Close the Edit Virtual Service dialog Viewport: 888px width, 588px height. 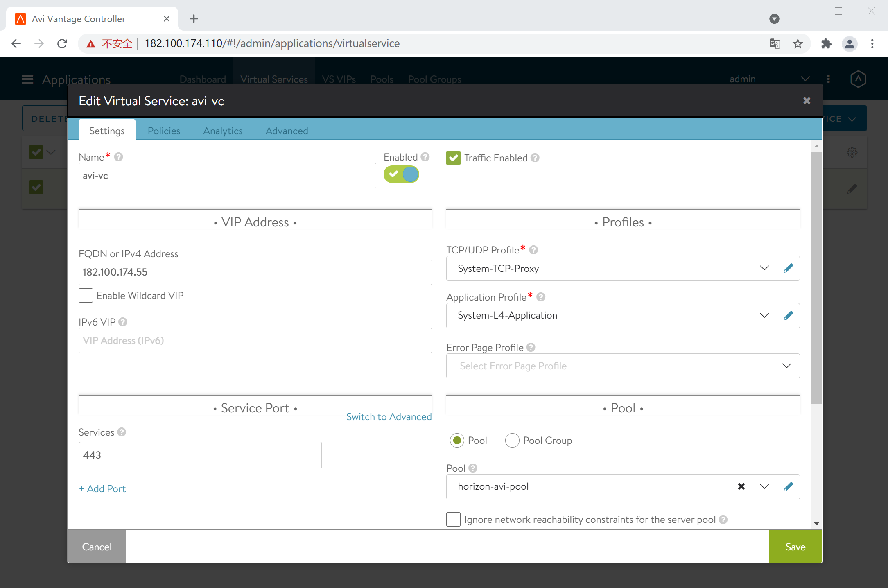point(807,101)
